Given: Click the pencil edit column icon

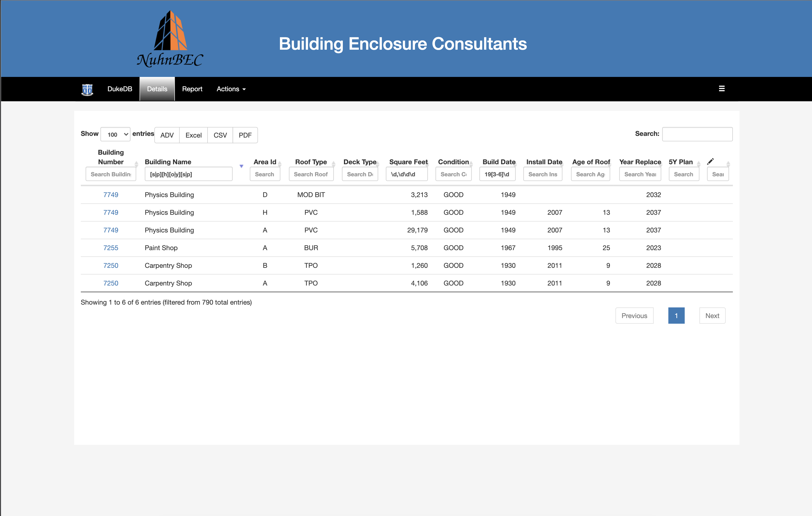Looking at the screenshot, I should point(710,161).
